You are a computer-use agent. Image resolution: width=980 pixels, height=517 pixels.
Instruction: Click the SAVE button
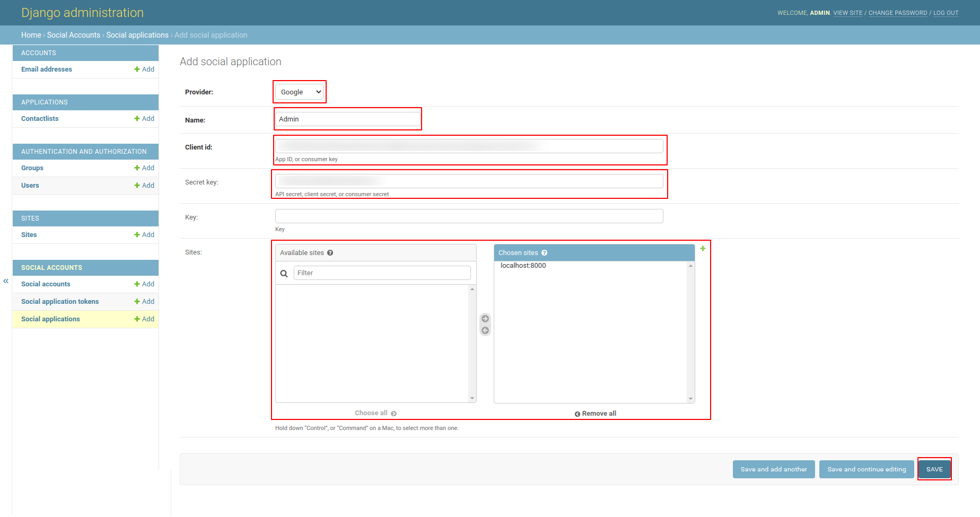[934, 469]
